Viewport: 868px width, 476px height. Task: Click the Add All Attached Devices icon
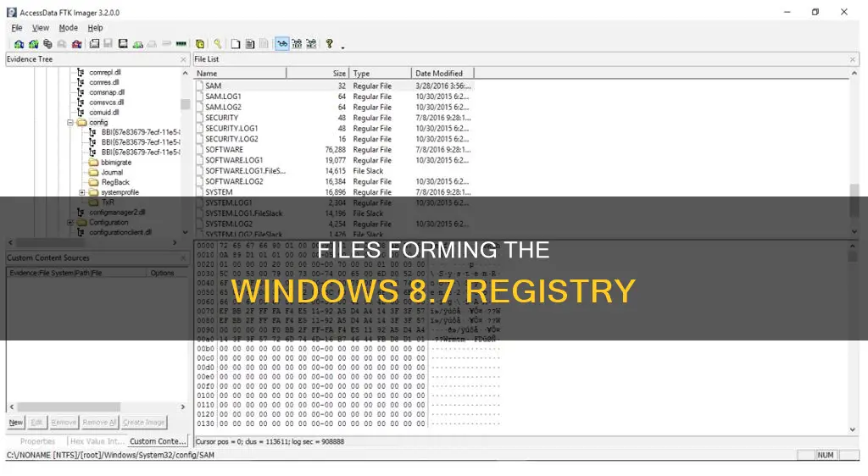coord(33,44)
